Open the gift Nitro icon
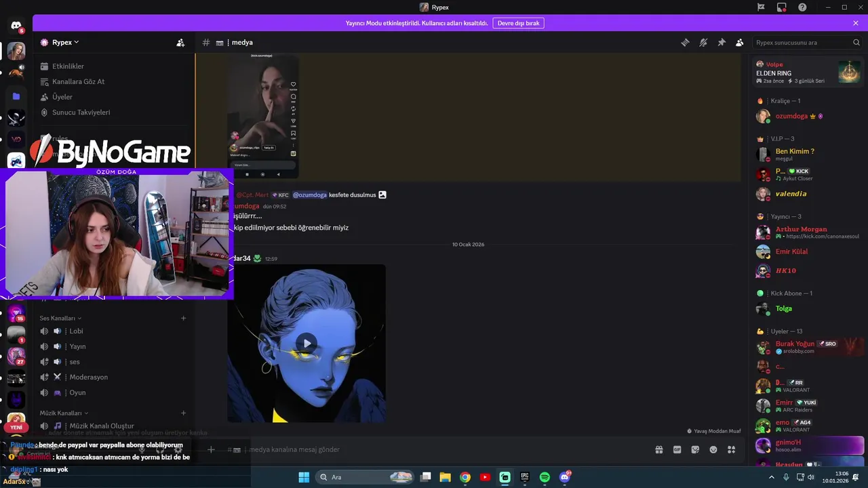The width and height of the screenshot is (868, 488). 658,449
